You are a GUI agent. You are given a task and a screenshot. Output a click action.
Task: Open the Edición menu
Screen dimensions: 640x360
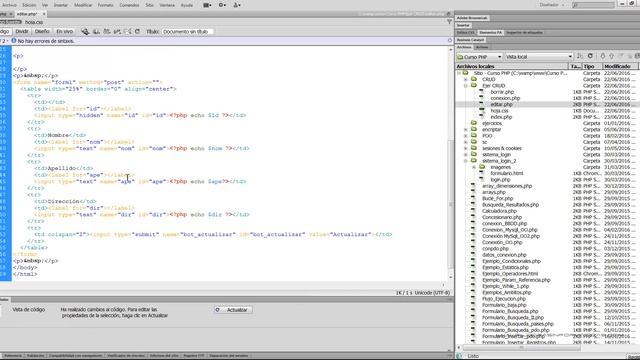(29, 5)
